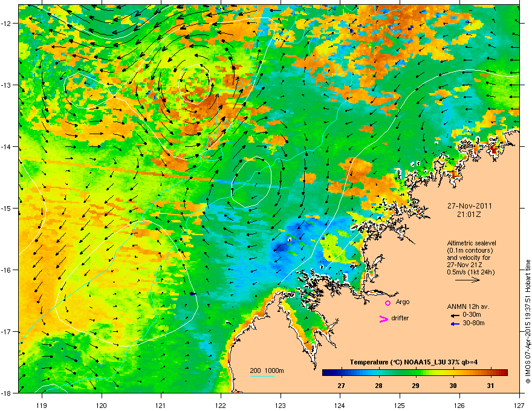Click the longitude axis label 125
This screenshot has width=532, height=411.
[400, 405]
